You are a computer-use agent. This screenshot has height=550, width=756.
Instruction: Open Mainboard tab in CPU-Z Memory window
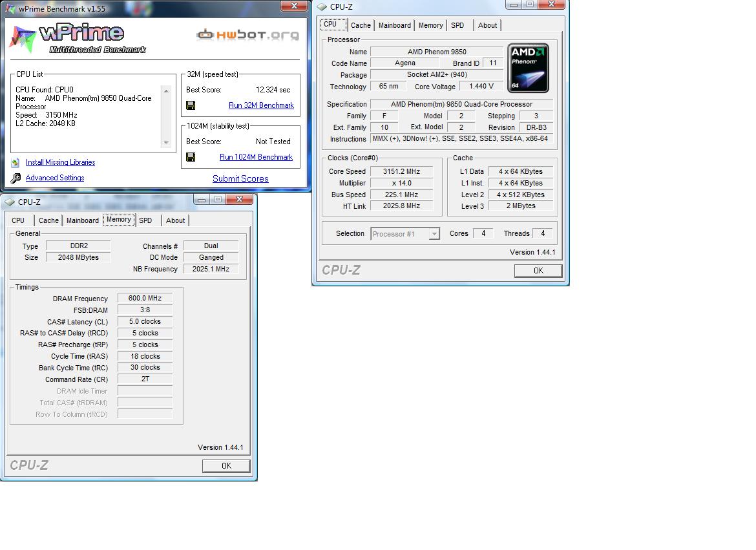(x=83, y=220)
